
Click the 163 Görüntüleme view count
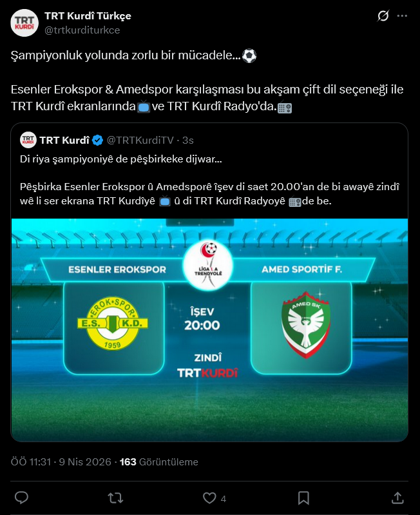click(x=159, y=462)
